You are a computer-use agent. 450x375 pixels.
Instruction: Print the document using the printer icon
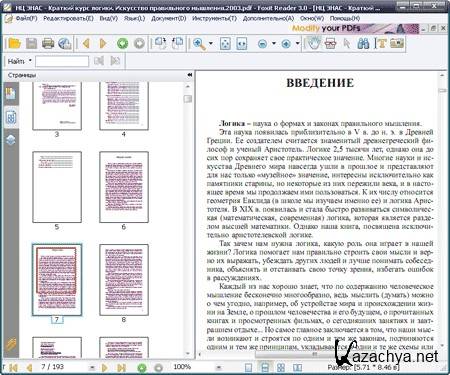(x=48, y=43)
